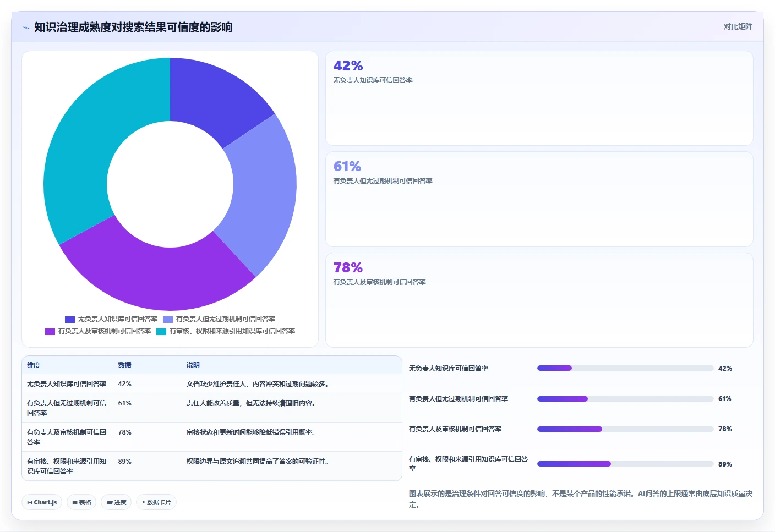Click the cyan legend color swatch
The image size is (775, 532).
click(161, 331)
